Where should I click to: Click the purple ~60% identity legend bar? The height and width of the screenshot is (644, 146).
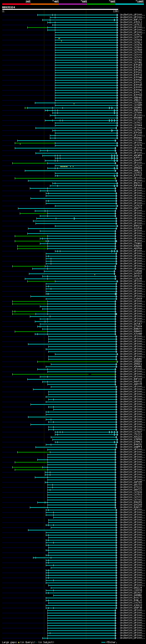pos(73,4)
